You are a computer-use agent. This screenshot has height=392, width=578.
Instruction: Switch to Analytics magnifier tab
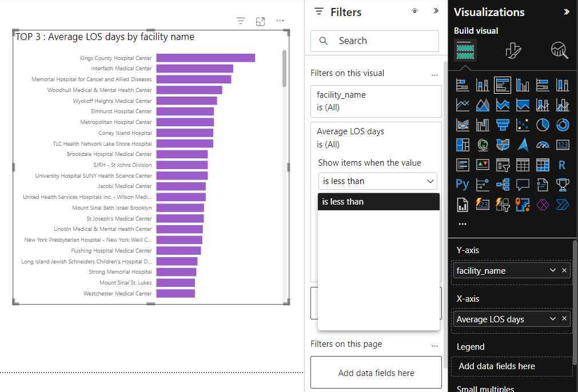559,50
